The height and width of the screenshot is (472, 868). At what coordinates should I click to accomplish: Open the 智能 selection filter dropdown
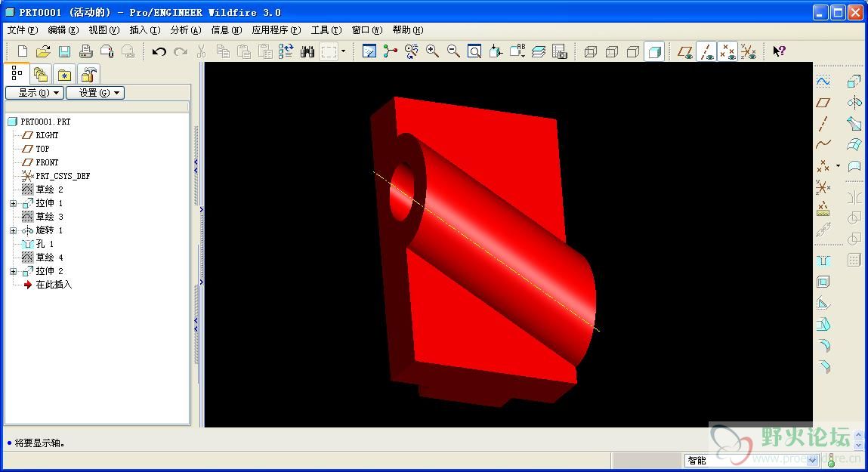(x=812, y=460)
